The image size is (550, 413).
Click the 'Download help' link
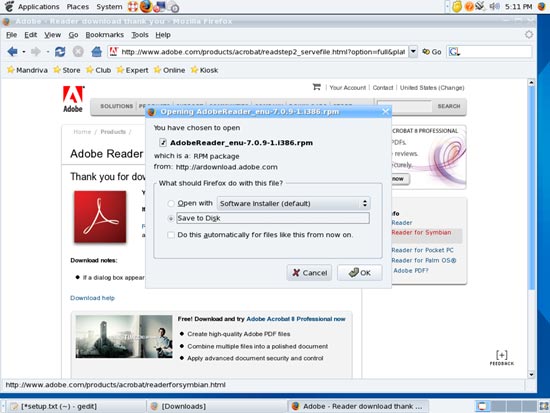[x=92, y=298]
